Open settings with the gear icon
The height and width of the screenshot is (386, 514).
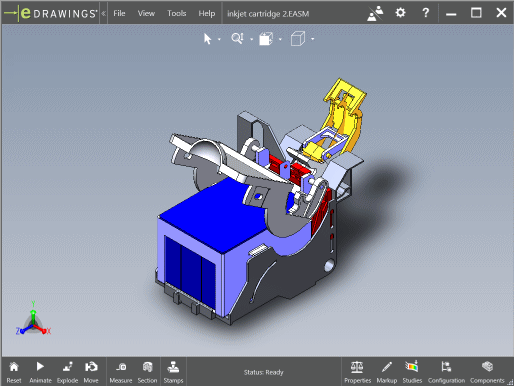coord(400,13)
